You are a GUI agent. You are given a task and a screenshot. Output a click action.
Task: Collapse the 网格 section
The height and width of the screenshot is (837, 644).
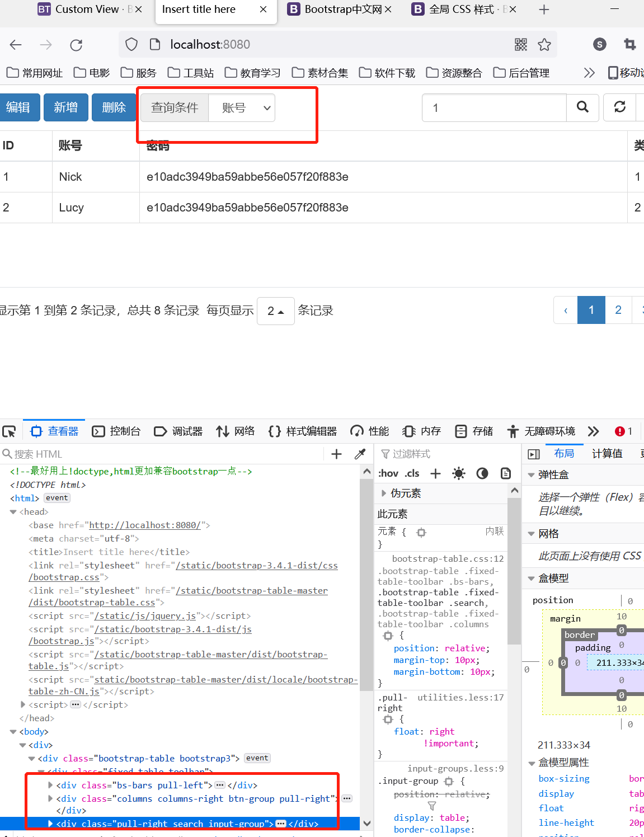tap(531, 534)
